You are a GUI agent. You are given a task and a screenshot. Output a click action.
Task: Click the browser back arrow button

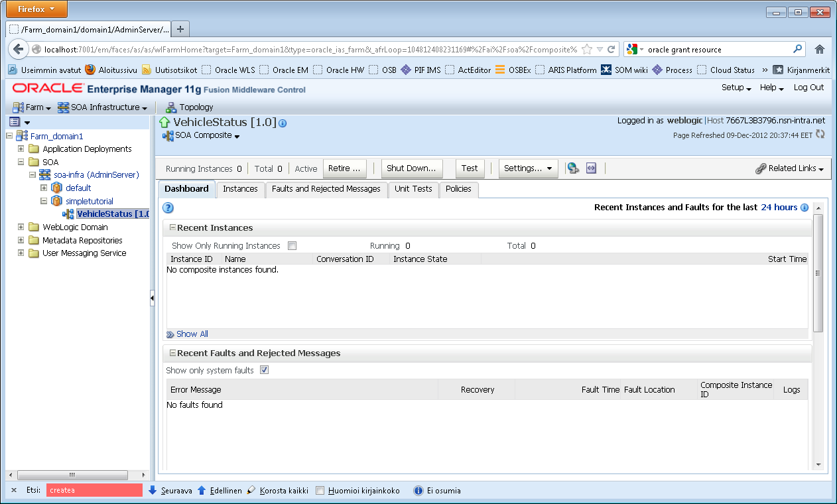pos(19,49)
